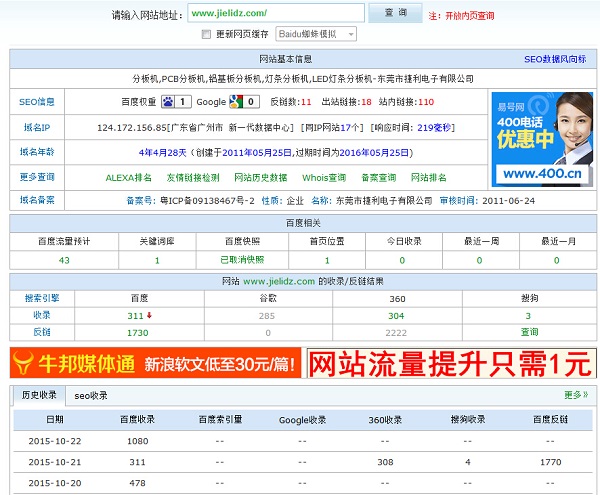
Task: Open the ALEXA排名 query link
Action: click(x=129, y=177)
